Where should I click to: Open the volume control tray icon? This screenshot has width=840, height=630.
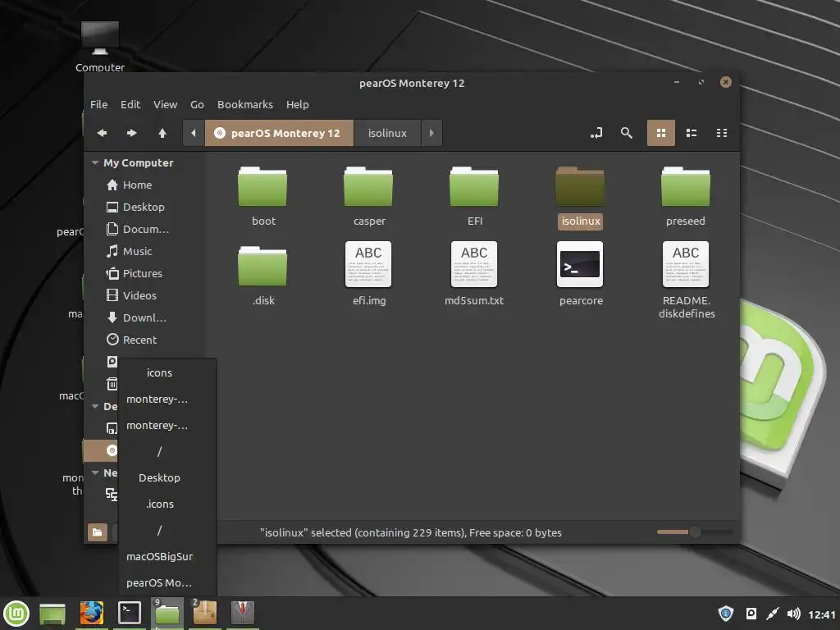[793, 614]
